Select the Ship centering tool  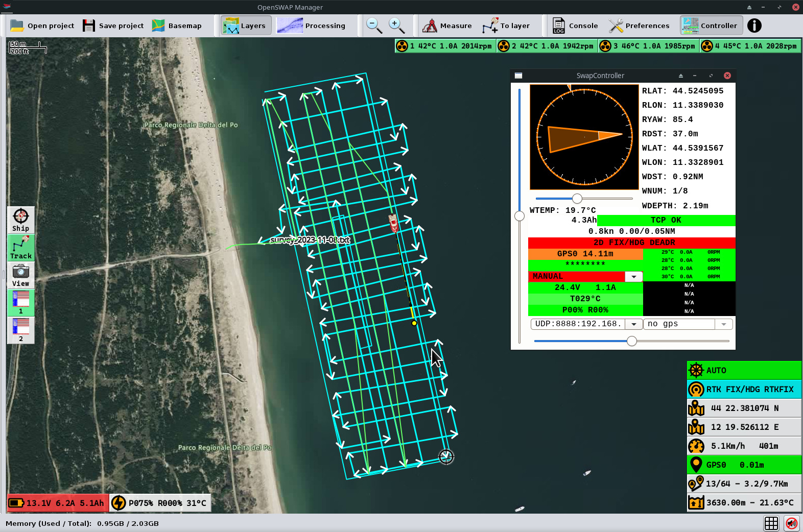pyautogui.click(x=21, y=220)
